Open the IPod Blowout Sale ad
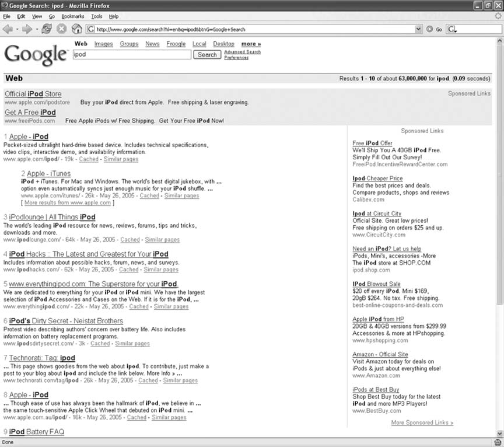The height and width of the screenshot is (447, 504). coord(376,284)
